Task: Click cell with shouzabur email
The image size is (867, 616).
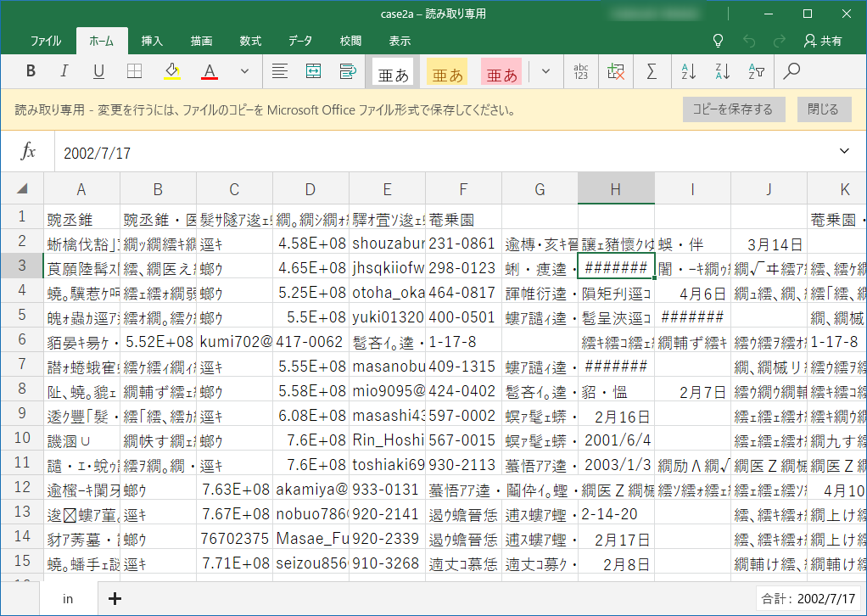Action: [x=387, y=244]
